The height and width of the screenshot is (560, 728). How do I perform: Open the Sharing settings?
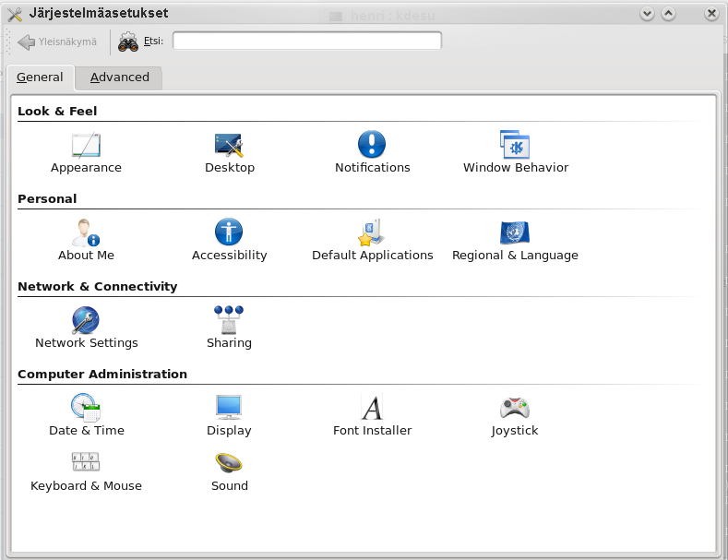coord(229,321)
